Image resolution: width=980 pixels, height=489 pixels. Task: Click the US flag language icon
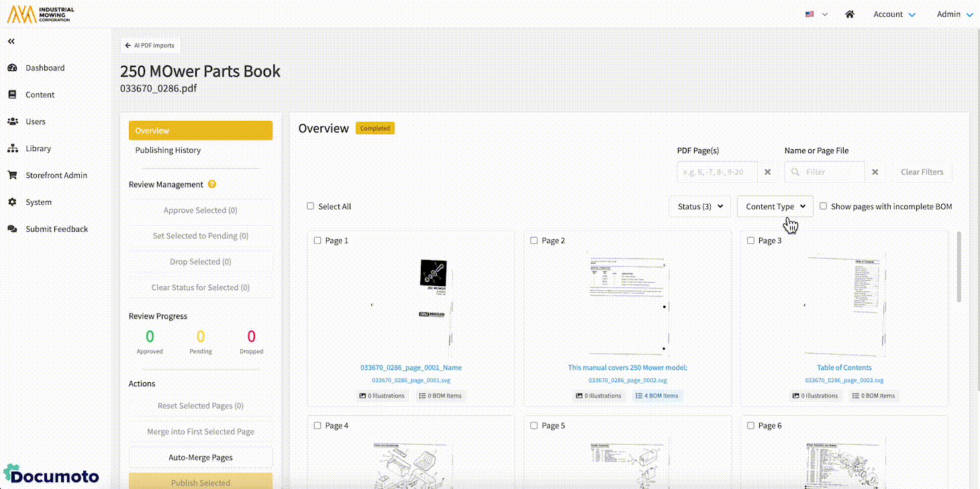(810, 14)
